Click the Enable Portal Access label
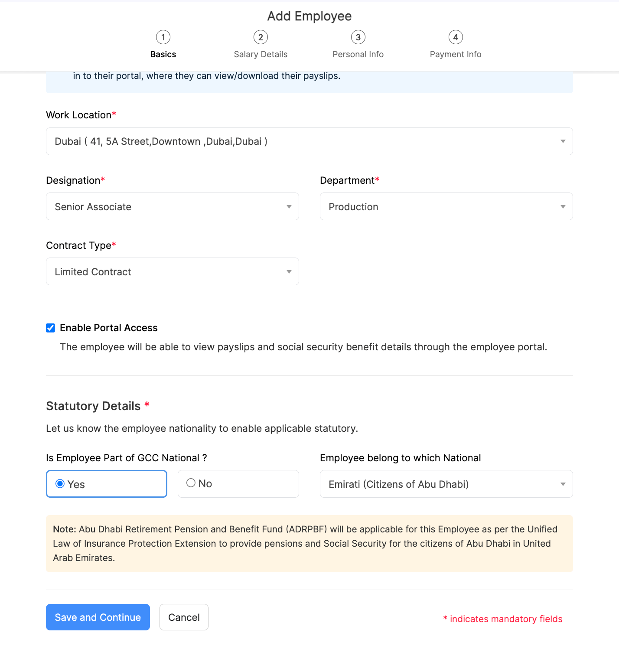Image resolution: width=619 pixels, height=672 pixels. [x=109, y=328]
